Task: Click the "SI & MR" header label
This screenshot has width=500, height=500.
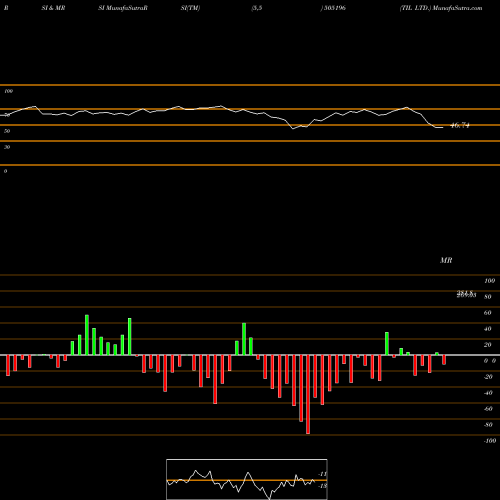Action: [53, 8]
